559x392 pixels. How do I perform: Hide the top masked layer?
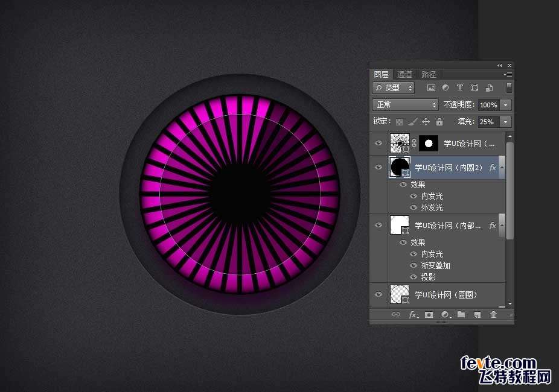(379, 143)
